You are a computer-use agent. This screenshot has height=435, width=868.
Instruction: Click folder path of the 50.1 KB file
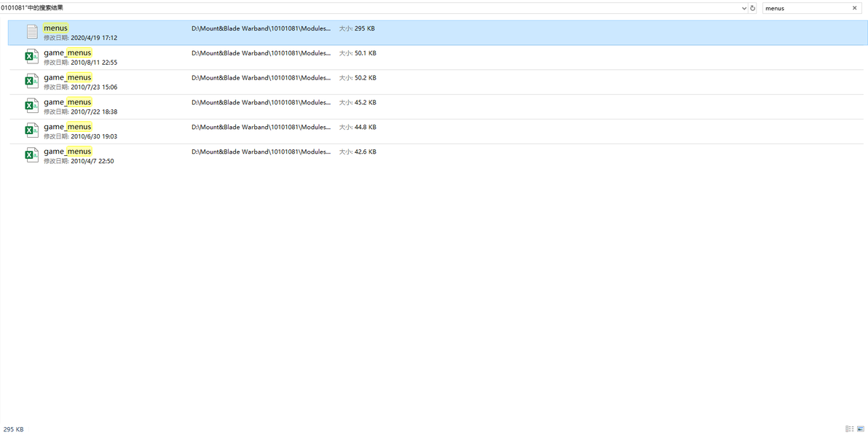point(261,53)
